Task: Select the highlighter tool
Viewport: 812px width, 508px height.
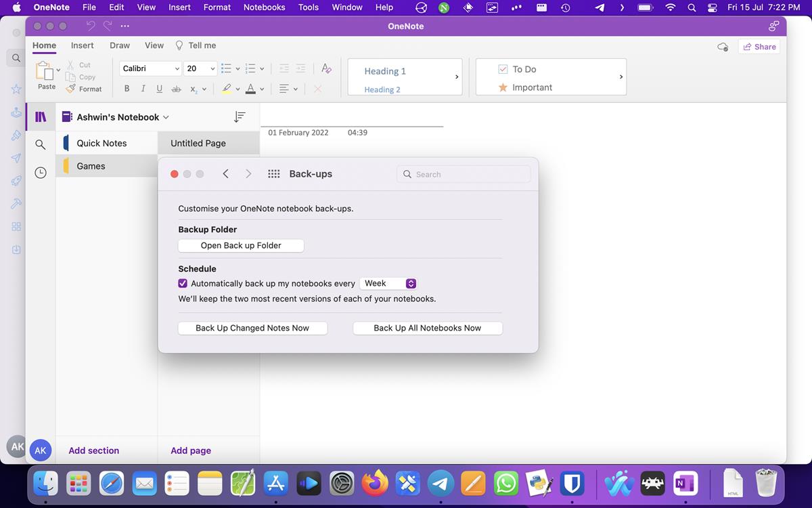Action: point(227,88)
